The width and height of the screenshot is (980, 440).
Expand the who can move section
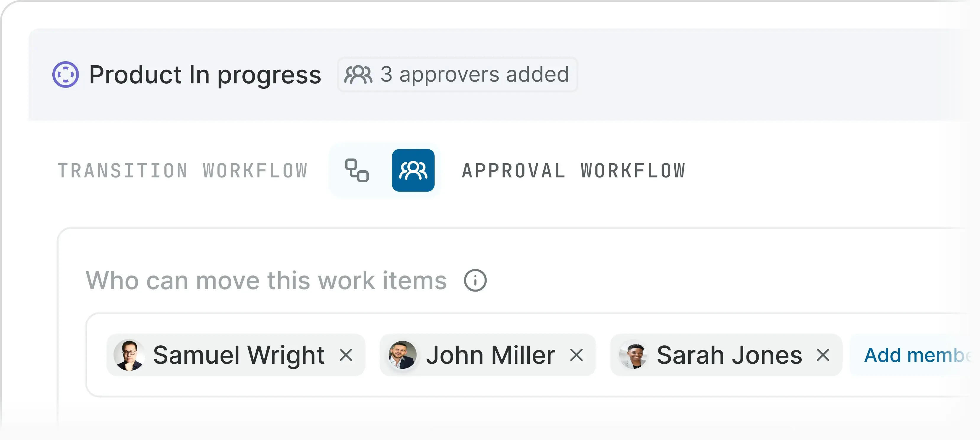coord(266,281)
